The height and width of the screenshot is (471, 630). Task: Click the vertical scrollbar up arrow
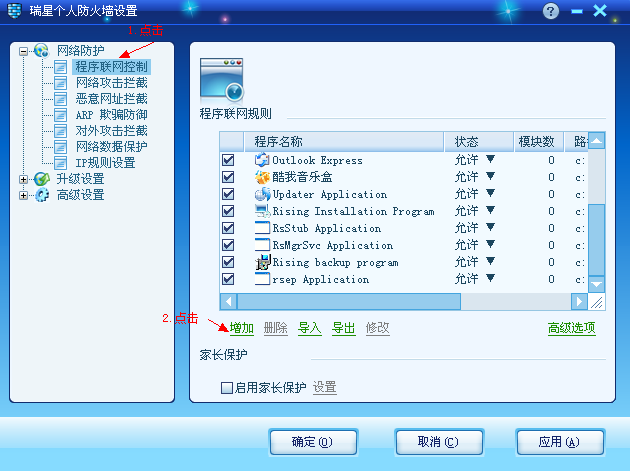click(x=596, y=140)
